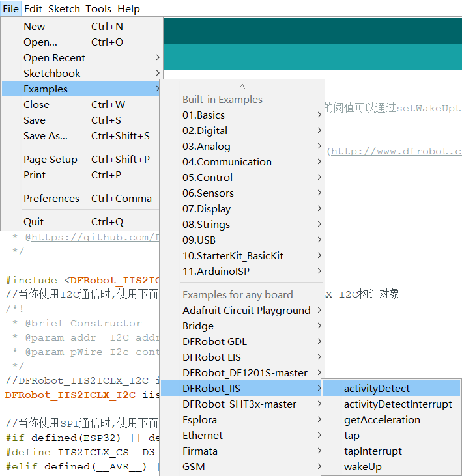Click the dfrobot.com link in editor

coord(396,151)
